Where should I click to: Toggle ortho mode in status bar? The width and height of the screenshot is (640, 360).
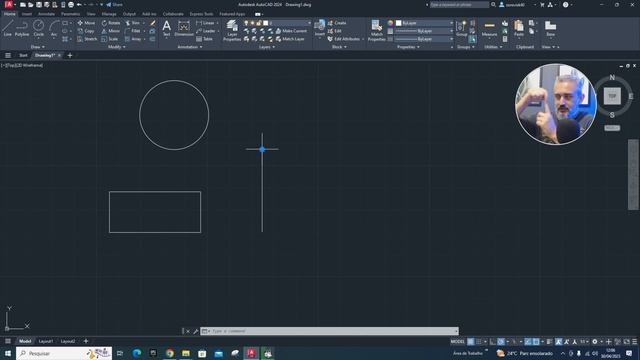[493, 342]
